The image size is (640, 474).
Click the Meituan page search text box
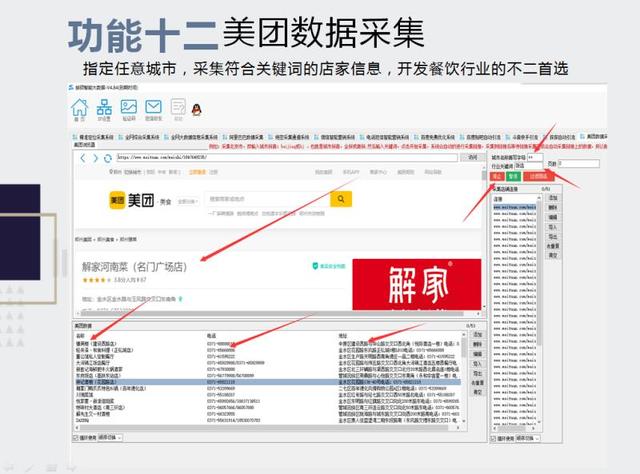[x=267, y=199]
